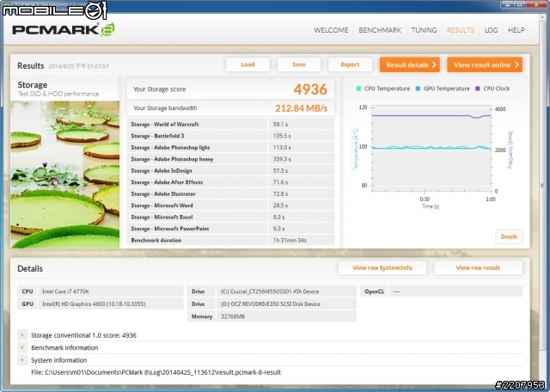Open the HELP tab
Screen dimensions: 550x392
pyautogui.click(x=516, y=30)
